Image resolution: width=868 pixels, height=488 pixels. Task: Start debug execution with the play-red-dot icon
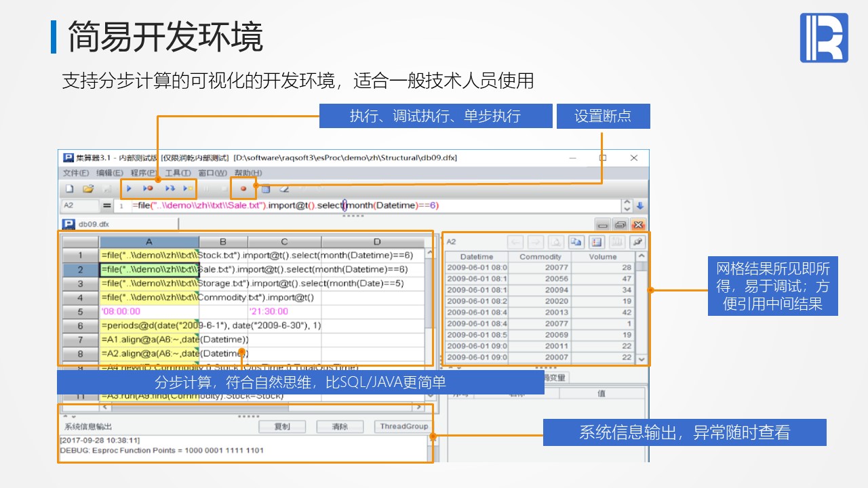click(x=148, y=188)
